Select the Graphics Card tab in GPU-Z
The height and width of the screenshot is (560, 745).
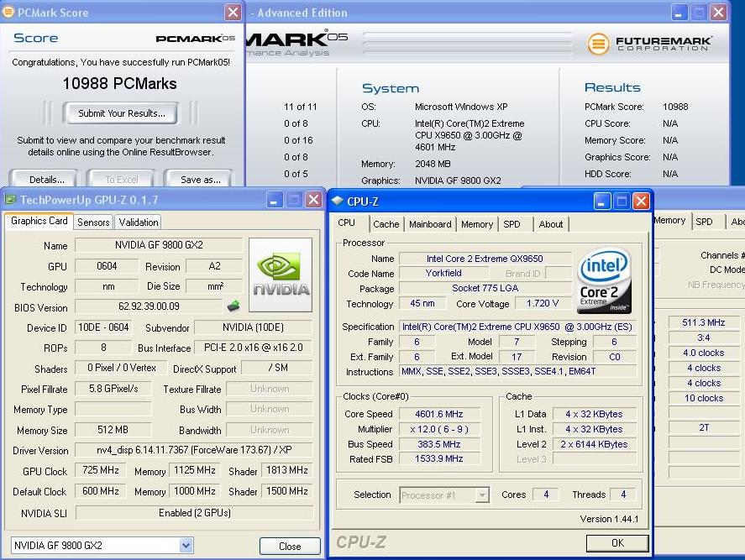click(39, 222)
